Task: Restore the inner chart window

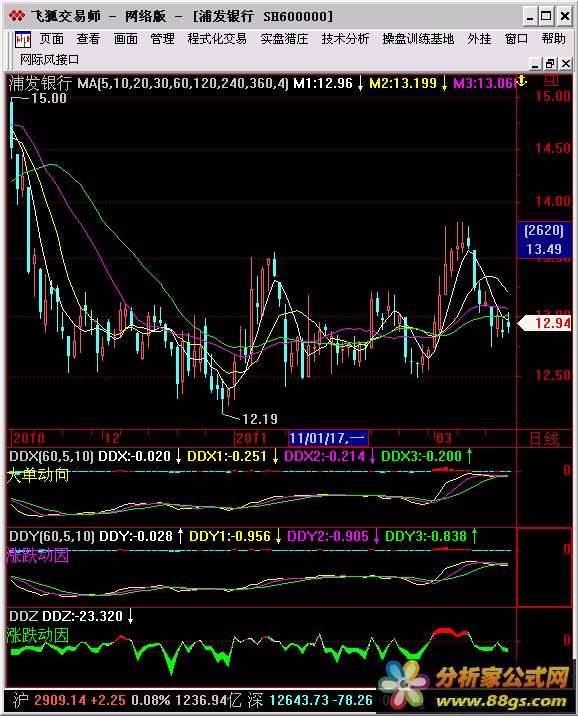Action: coord(551,63)
